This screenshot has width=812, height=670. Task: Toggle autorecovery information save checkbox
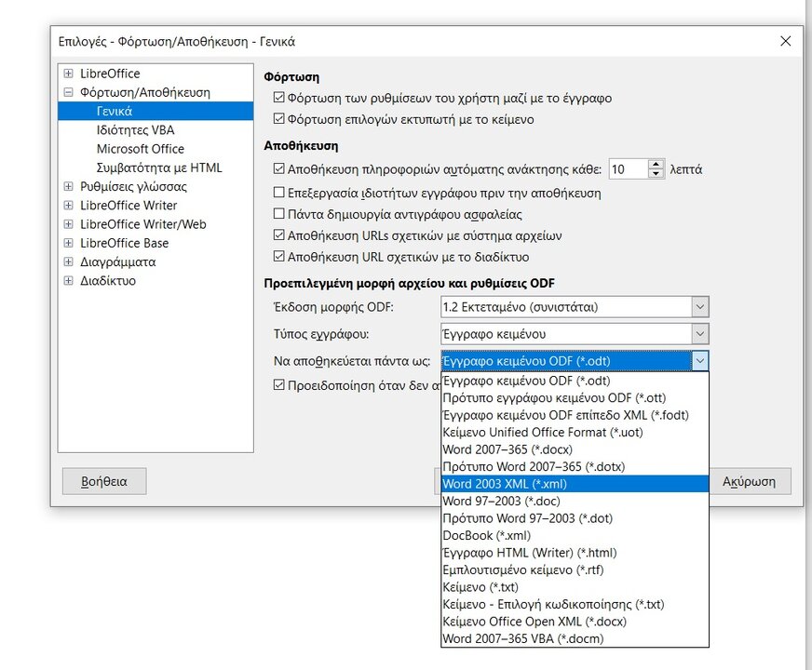pyautogui.click(x=278, y=168)
